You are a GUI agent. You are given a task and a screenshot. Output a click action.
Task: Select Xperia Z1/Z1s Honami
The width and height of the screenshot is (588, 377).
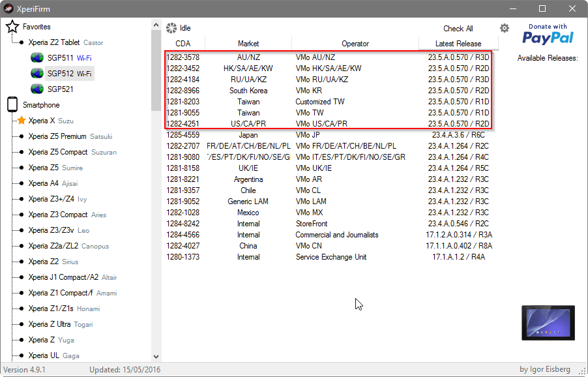coord(64,309)
